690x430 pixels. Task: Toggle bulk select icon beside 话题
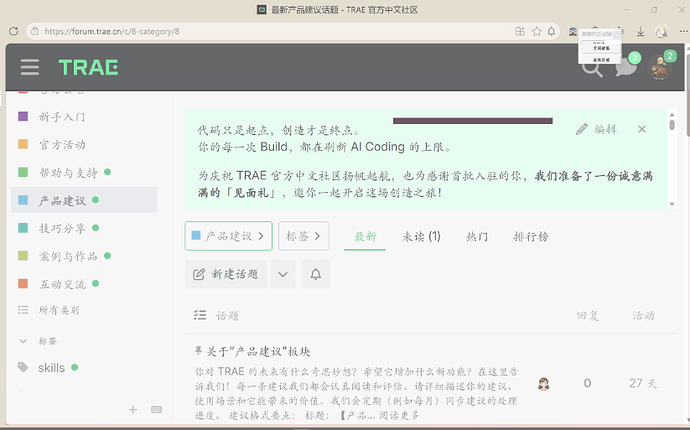click(200, 315)
